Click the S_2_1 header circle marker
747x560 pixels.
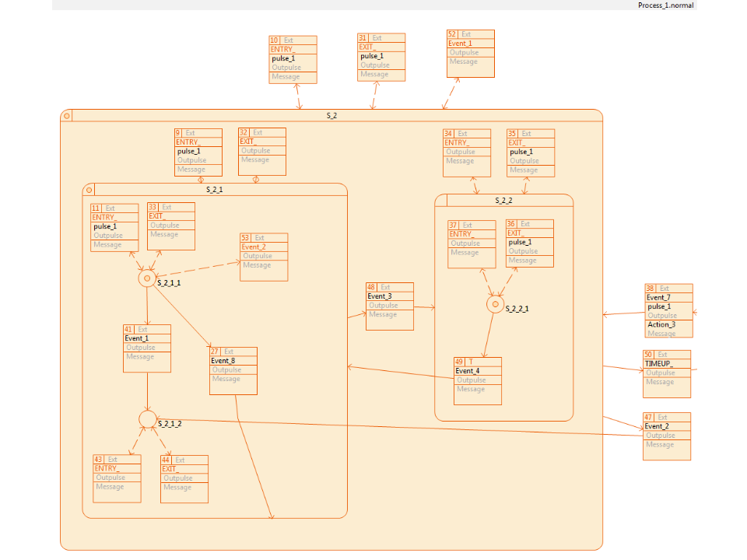89,190
